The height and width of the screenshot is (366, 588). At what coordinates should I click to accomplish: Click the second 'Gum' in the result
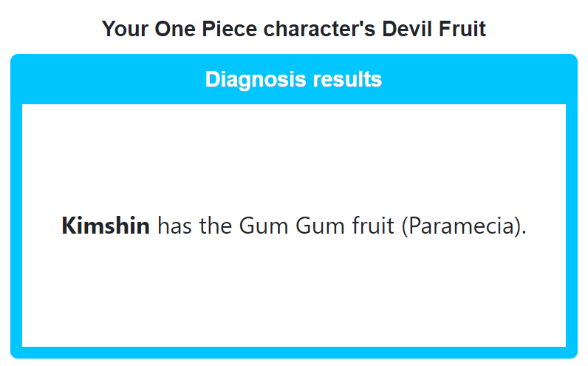pyautogui.click(x=320, y=226)
